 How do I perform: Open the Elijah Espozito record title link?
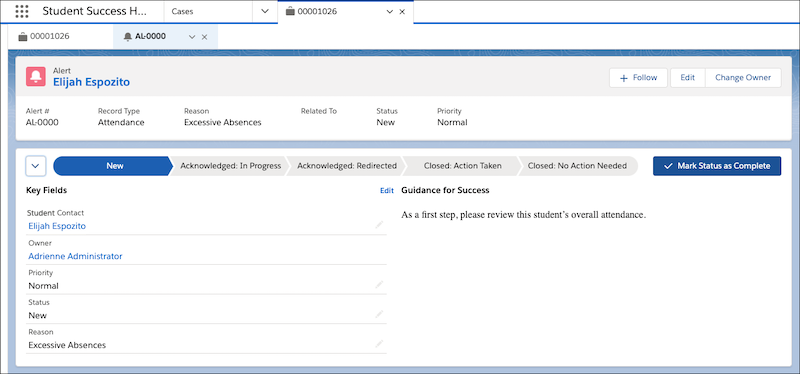click(91, 82)
